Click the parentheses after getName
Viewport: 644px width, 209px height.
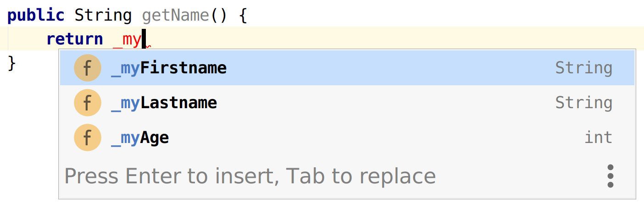[219, 16]
